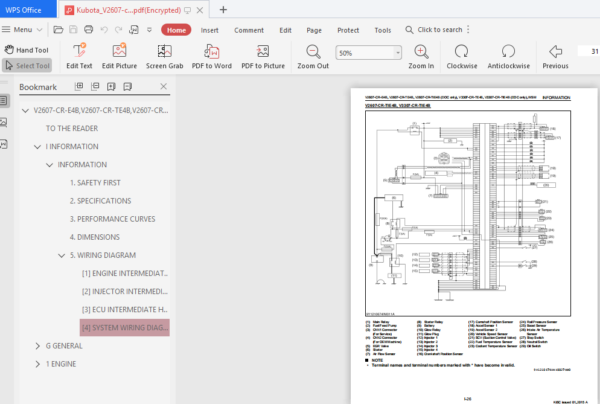Collapse the V2607-CR-E4B root bookmark
Screen dimensions: 600x404
point(25,111)
